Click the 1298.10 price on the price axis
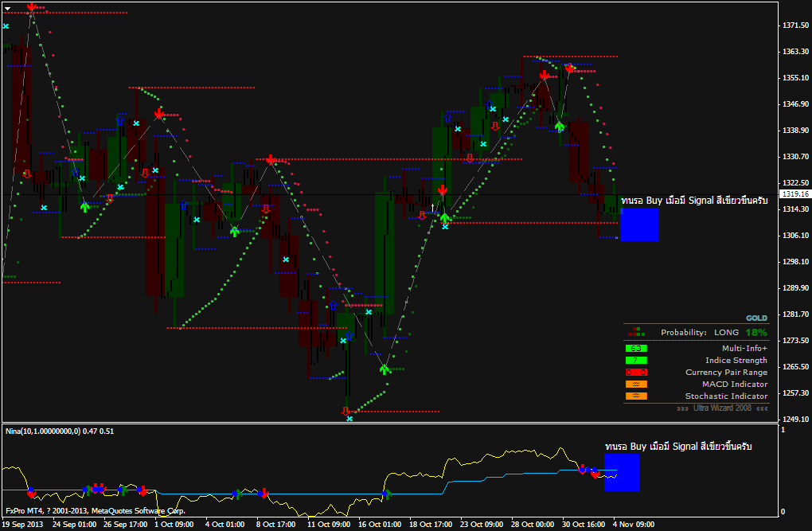 coord(795,262)
